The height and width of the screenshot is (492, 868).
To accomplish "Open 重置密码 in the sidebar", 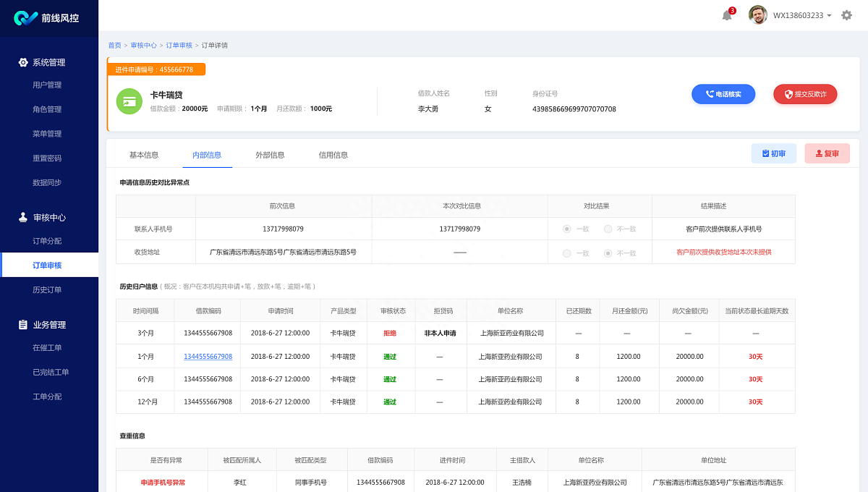I will pyautogui.click(x=47, y=158).
